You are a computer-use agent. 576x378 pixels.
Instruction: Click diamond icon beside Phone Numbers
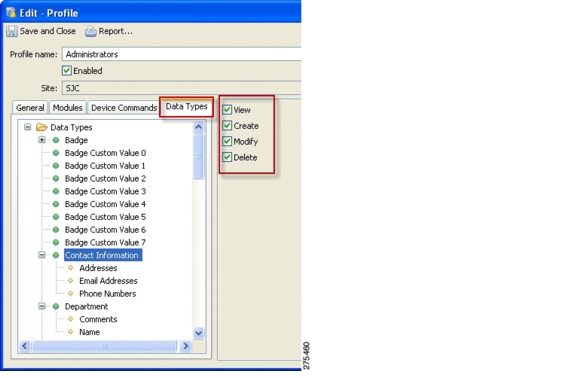71,294
